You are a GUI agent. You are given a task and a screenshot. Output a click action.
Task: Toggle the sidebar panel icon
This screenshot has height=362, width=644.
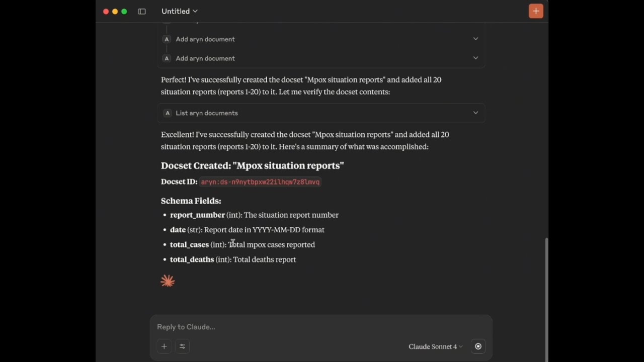click(x=142, y=12)
